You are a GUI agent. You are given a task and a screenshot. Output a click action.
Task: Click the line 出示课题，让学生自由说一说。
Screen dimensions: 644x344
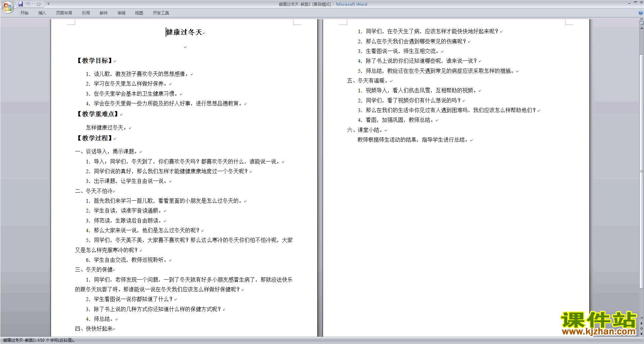131,181
